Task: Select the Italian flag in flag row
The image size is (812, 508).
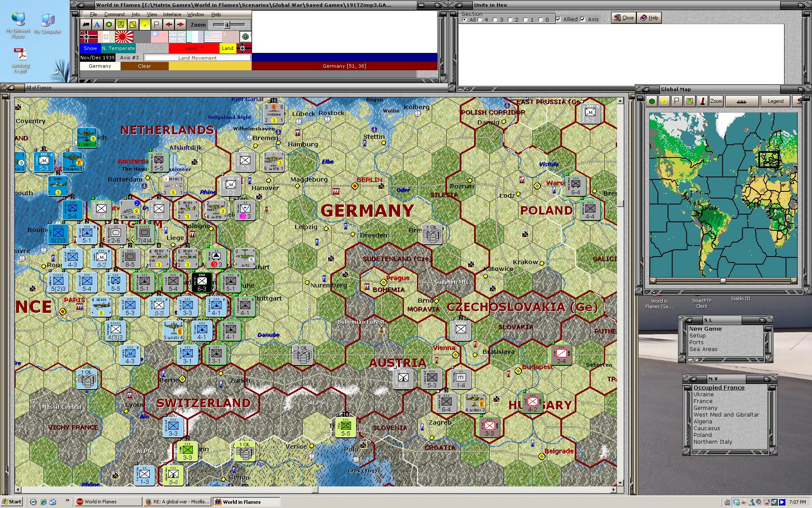Action: 106,37
